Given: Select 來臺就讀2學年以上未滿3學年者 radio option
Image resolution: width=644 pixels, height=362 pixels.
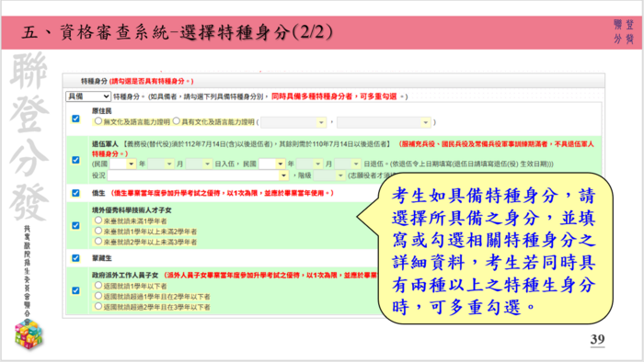Looking at the screenshot, I should [x=98, y=242].
